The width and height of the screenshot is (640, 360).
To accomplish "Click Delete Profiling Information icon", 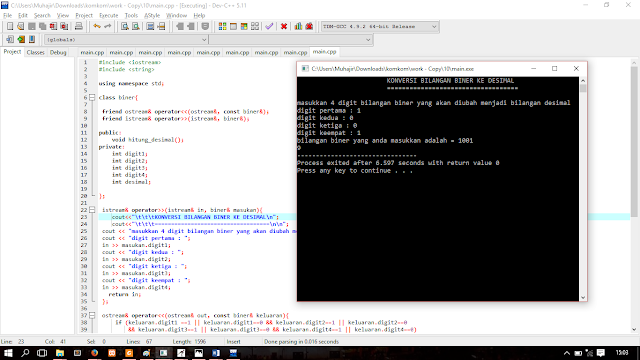I will [x=309, y=27].
